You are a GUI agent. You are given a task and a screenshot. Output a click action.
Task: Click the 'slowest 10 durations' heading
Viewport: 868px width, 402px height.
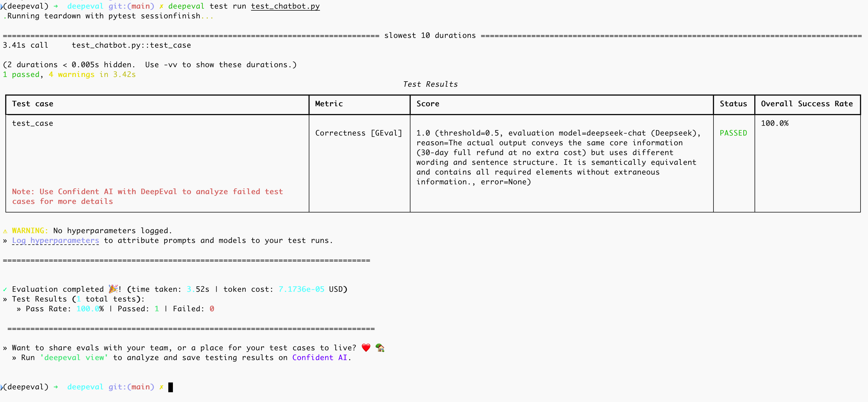[x=430, y=35]
